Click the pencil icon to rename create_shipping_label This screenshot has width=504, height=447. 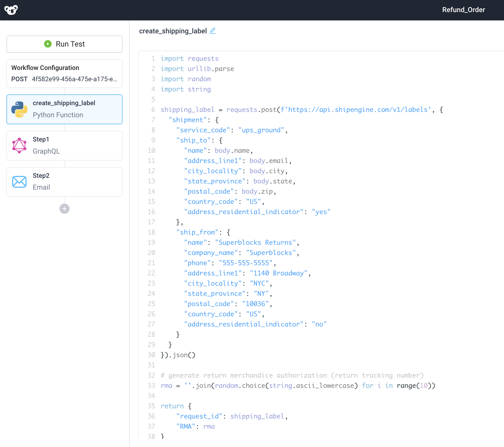tap(213, 31)
